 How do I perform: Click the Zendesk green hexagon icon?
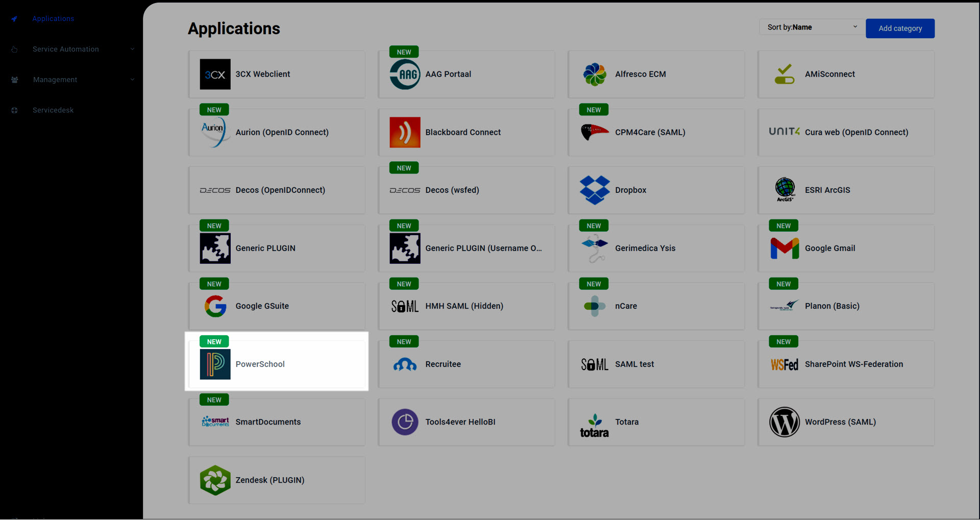tap(215, 480)
